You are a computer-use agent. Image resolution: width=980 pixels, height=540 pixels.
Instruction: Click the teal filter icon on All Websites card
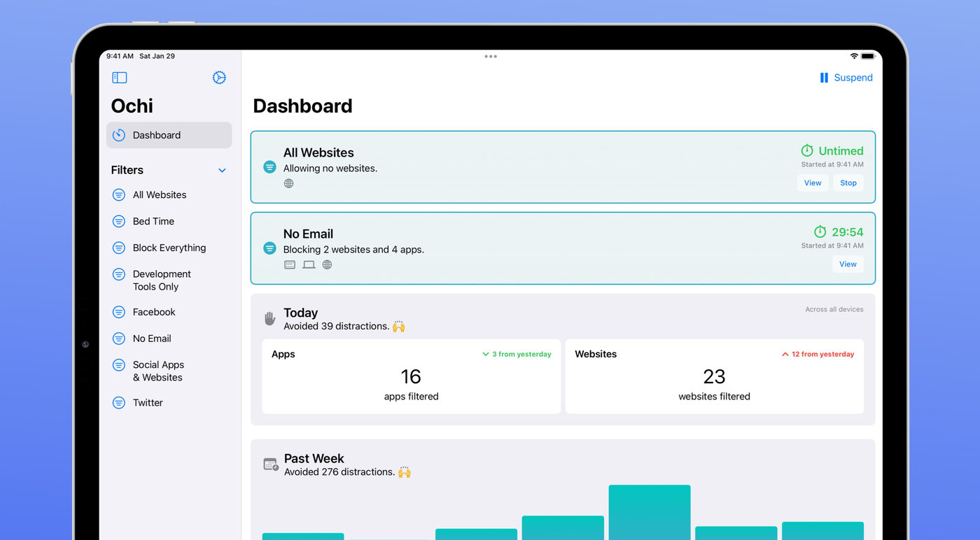point(269,167)
